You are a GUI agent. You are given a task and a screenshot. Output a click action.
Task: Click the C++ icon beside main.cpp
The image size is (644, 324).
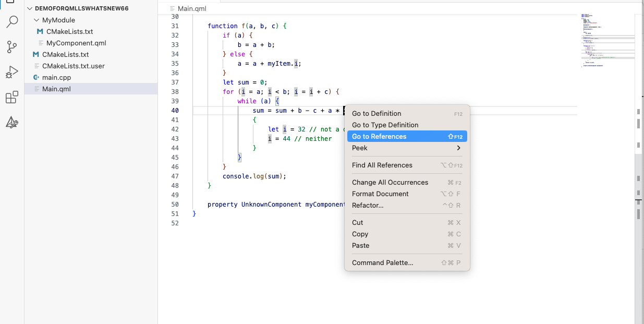click(x=36, y=77)
